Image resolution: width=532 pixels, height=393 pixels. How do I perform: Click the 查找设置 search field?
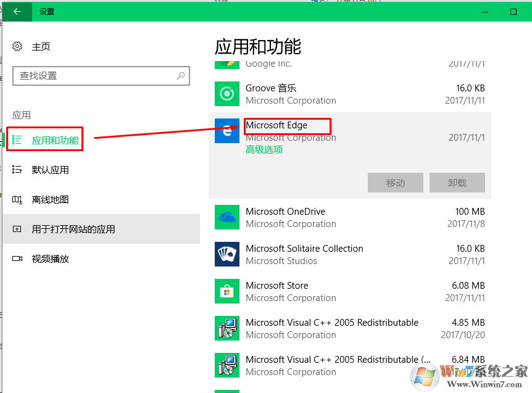point(101,76)
